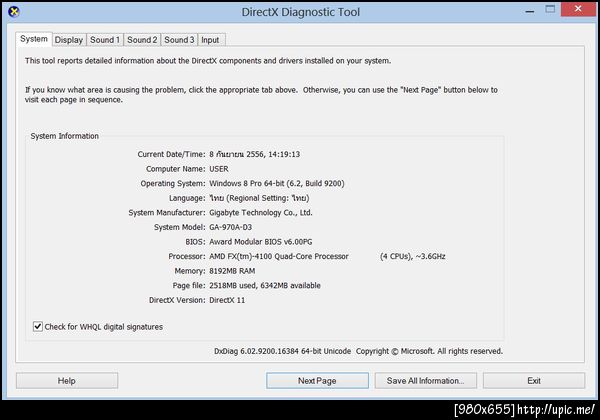Screen dimensions: 600x420
Task: Click the computer name value 'USER'
Action: [219, 169]
